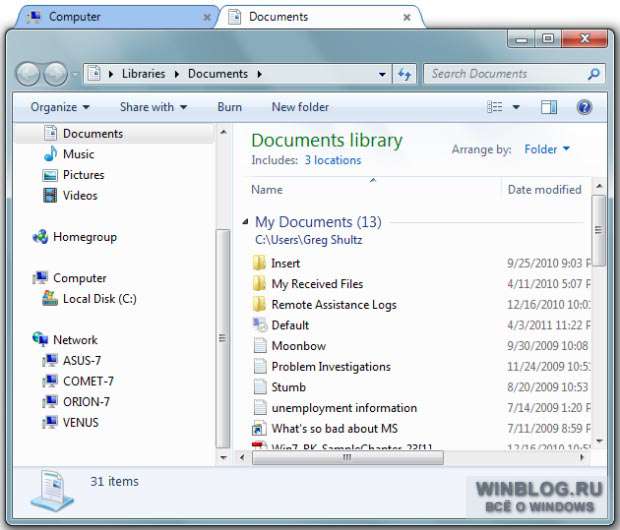
Task: Click the 9/30/2009 date of Moonbow
Action: coord(548,345)
